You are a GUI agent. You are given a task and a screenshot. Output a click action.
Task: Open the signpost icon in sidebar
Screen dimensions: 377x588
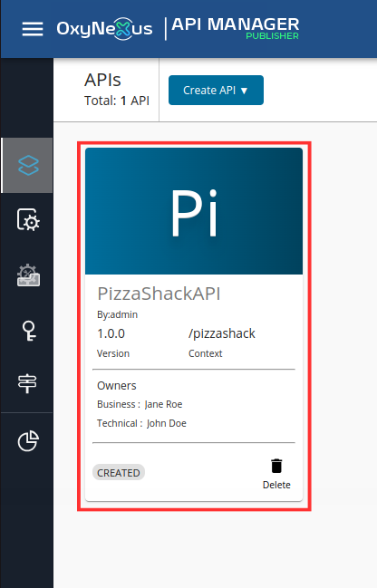27,383
